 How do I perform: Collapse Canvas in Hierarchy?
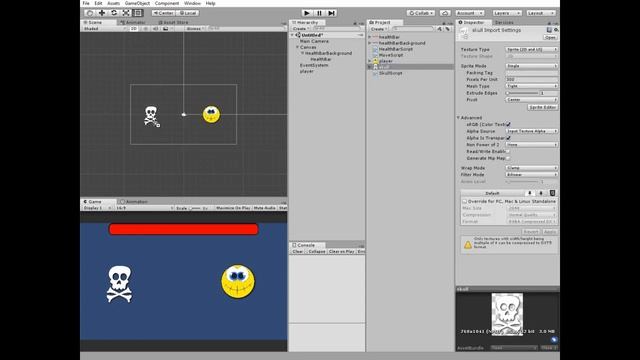click(x=298, y=47)
